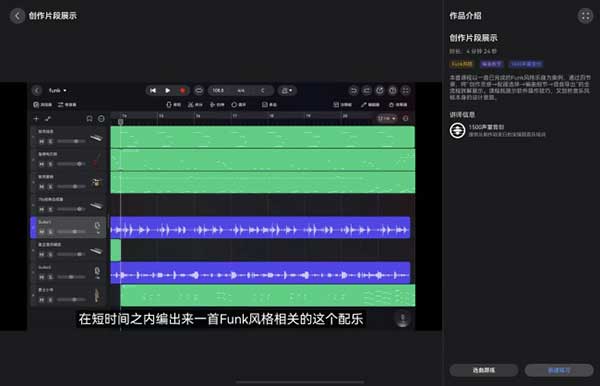The width and height of the screenshot is (600, 386).
Task: Click the saxophone instrument icon
Action: 97,295
